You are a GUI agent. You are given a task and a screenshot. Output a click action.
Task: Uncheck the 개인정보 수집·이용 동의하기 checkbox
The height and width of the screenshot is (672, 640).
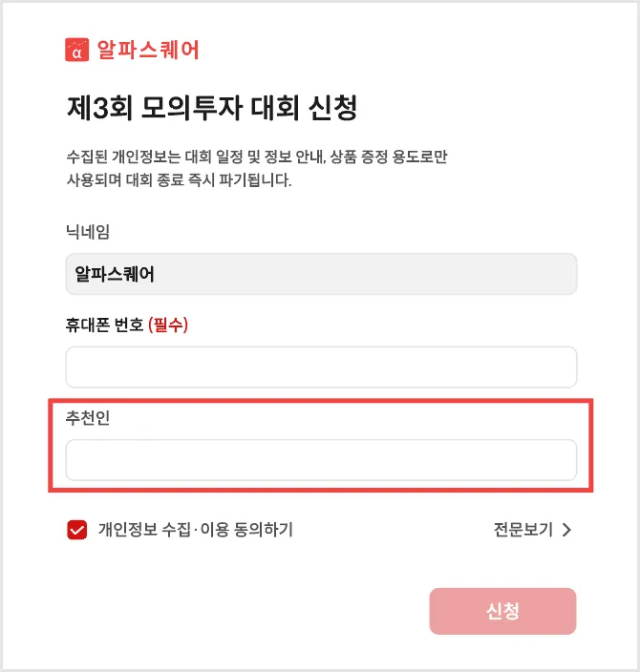(77, 530)
